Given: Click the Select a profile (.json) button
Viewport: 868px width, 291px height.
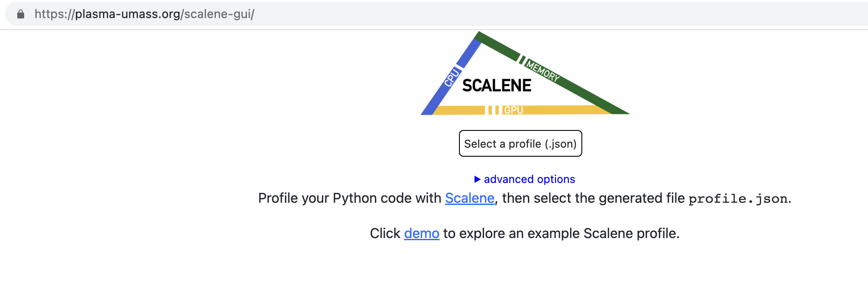Looking at the screenshot, I should (520, 144).
